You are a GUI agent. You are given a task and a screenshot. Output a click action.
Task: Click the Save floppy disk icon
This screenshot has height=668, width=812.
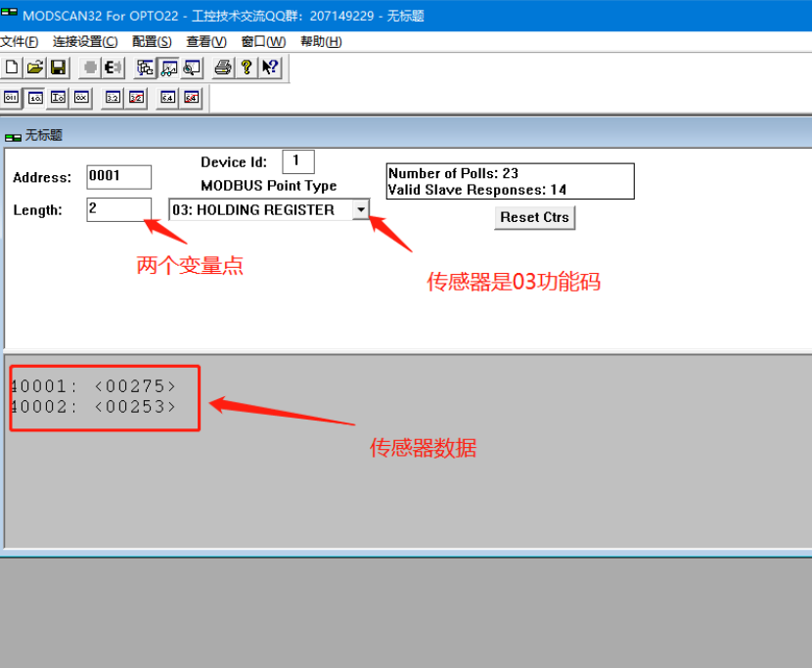tap(58, 67)
